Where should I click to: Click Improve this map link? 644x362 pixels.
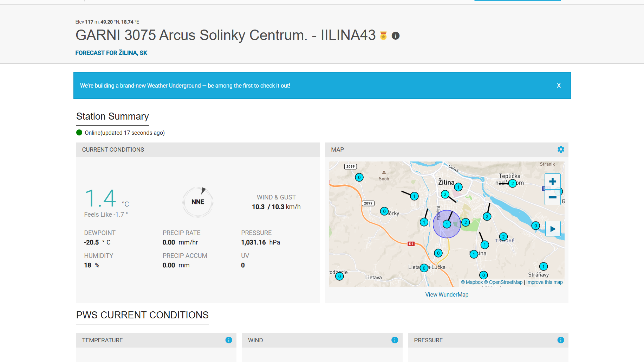(x=544, y=282)
